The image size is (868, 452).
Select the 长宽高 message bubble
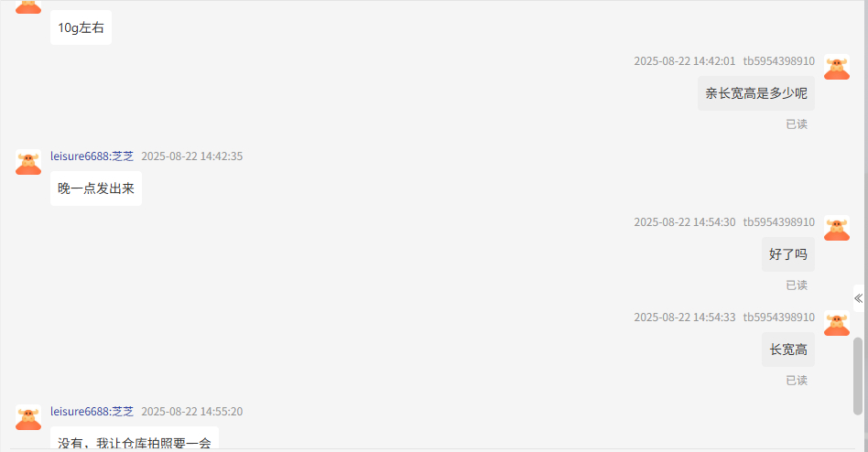(788, 350)
